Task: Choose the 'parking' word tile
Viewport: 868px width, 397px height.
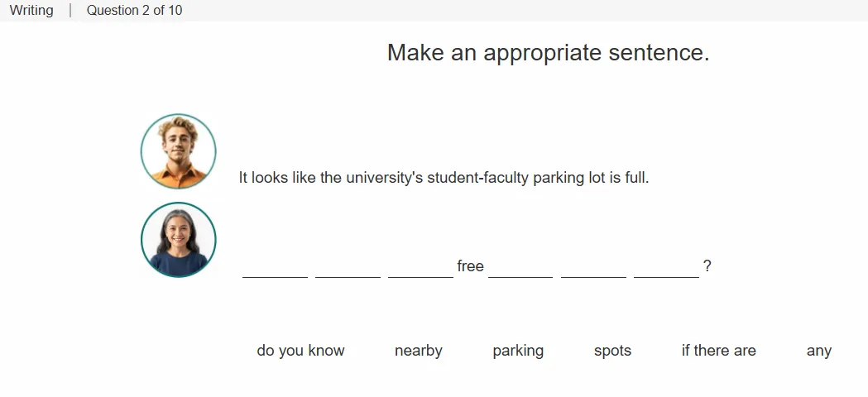Action: (518, 351)
